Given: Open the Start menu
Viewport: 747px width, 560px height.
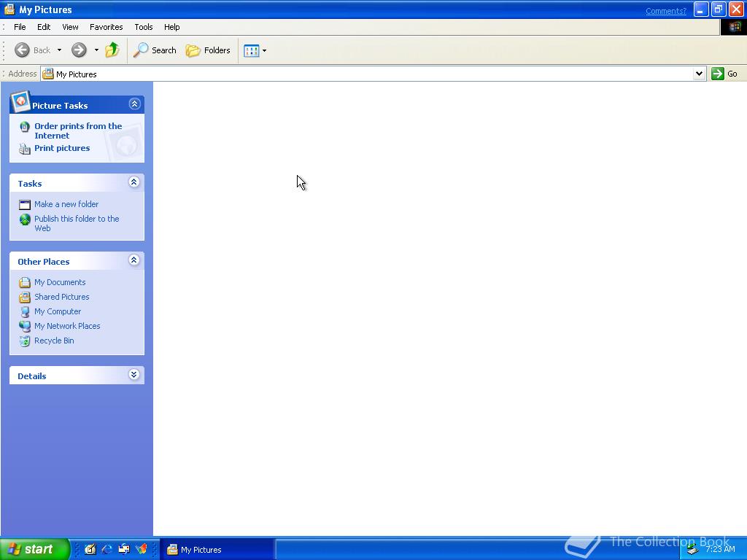Looking at the screenshot, I should pyautogui.click(x=34, y=549).
